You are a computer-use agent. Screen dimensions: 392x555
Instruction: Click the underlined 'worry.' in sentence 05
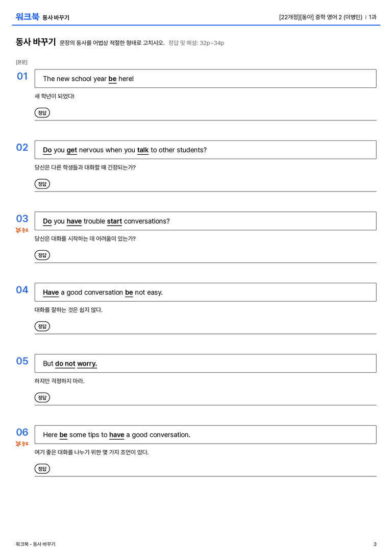pos(87,364)
